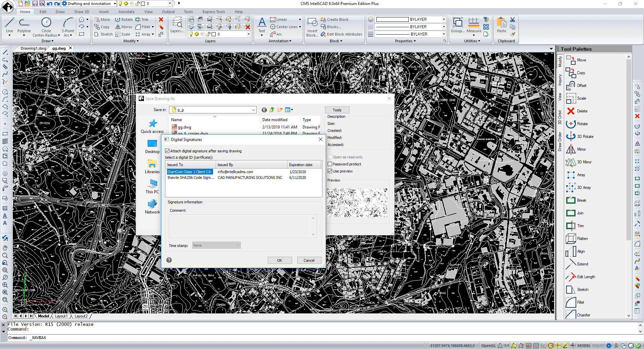The image size is (644, 349).
Task: Enable Password protect option
Action: coord(330,164)
